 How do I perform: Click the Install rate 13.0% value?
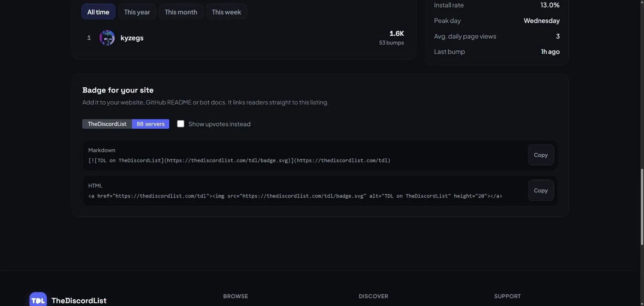point(550,5)
